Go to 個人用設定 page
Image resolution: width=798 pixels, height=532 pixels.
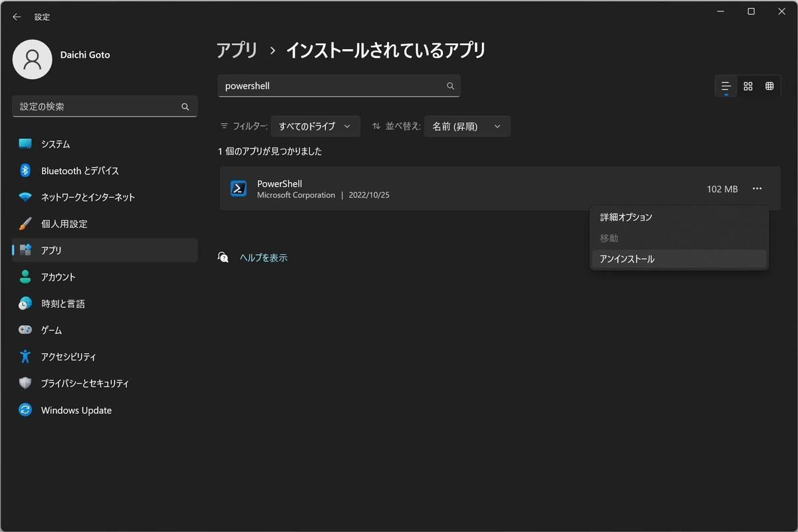[105, 223]
